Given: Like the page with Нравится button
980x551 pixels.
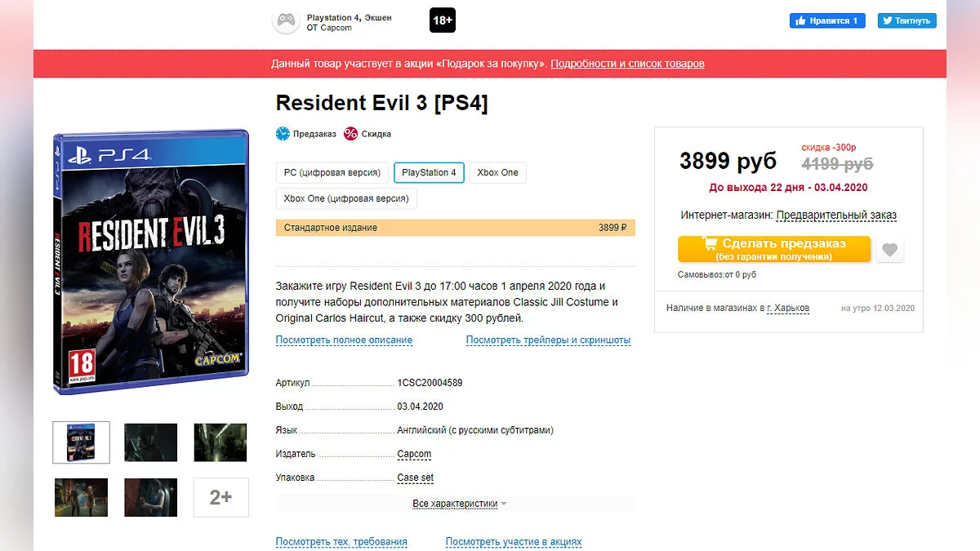Looking at the screenshot, I should pos(827,20).
